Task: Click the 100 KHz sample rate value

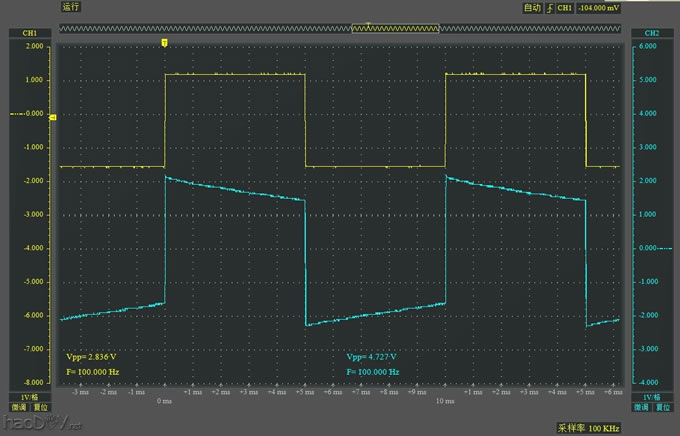Action: [x=603, y=427]
